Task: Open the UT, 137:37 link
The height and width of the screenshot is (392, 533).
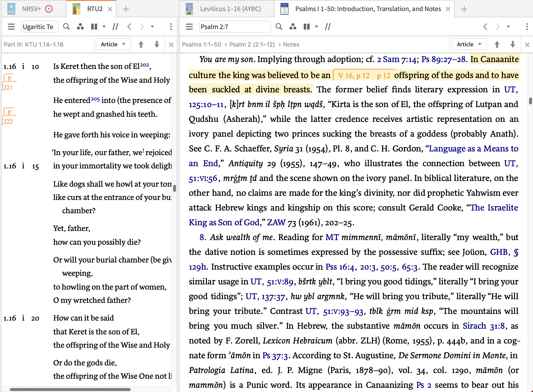Action: click(x=265, y=296)
